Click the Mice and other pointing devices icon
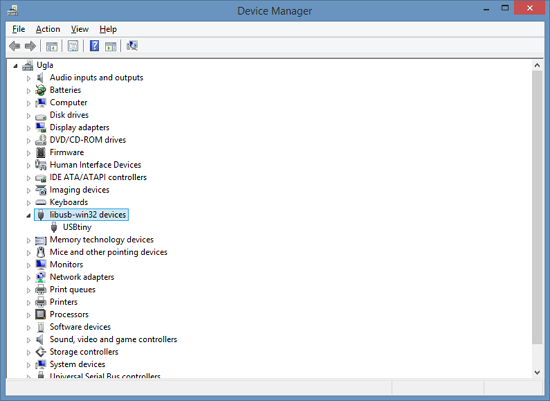Image resolution: width=550 pixels, height=401 pixels. tap(41, 252)
